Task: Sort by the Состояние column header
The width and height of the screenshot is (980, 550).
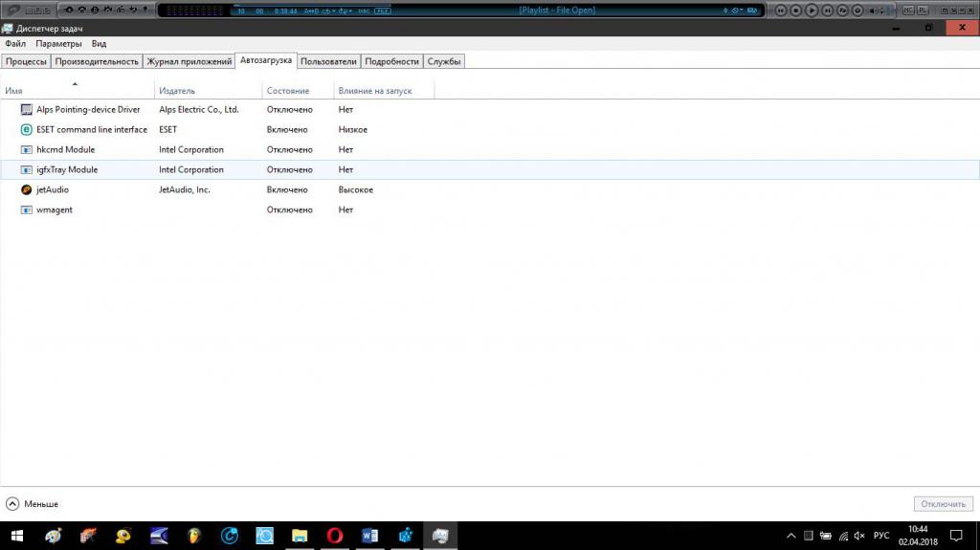Action: point(298,91)
